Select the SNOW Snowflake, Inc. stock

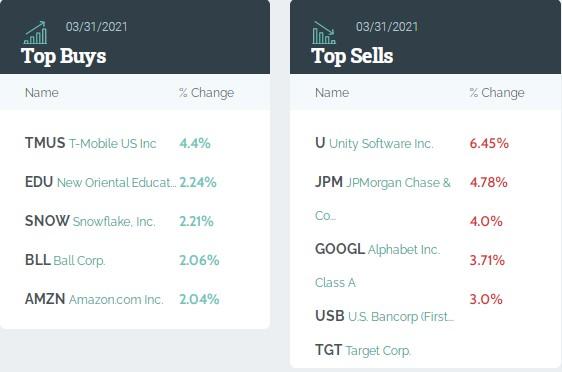pos(90,221)
